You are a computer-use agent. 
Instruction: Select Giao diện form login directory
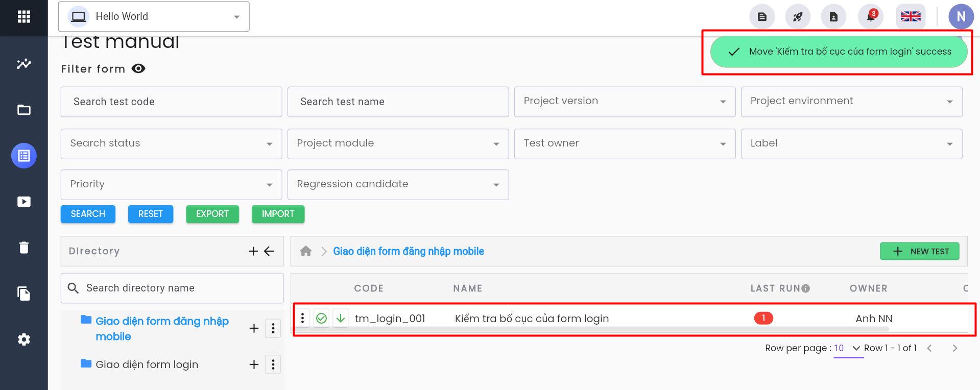click(x=147, y=364)
